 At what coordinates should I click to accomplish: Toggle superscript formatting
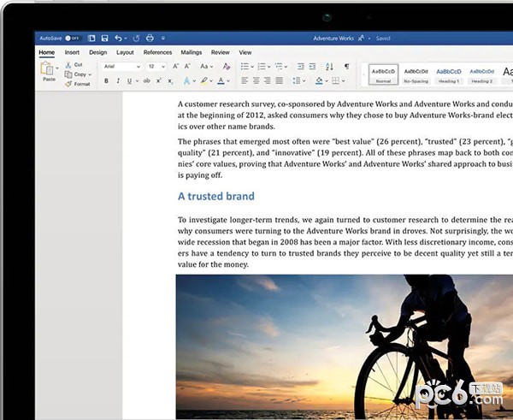coord(159,80)
